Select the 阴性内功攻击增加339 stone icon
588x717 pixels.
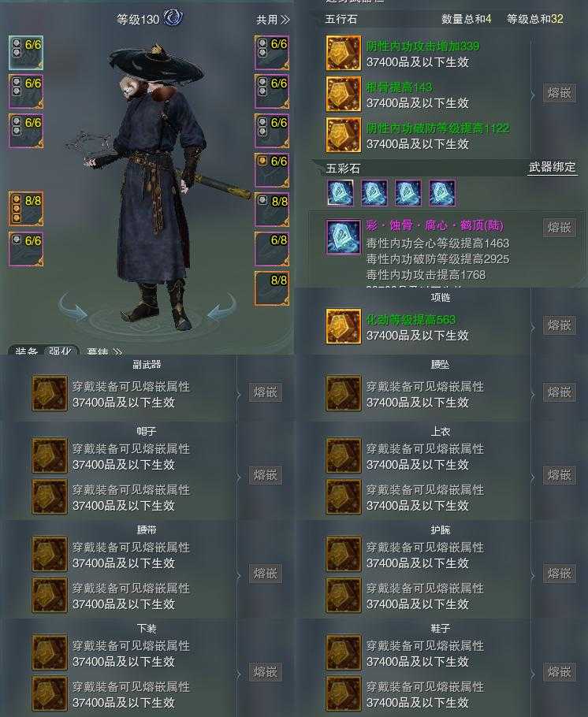(343, 53)
